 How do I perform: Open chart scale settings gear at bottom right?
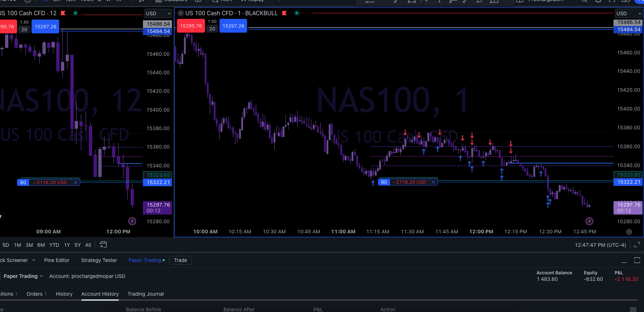(x=629, y=232)
